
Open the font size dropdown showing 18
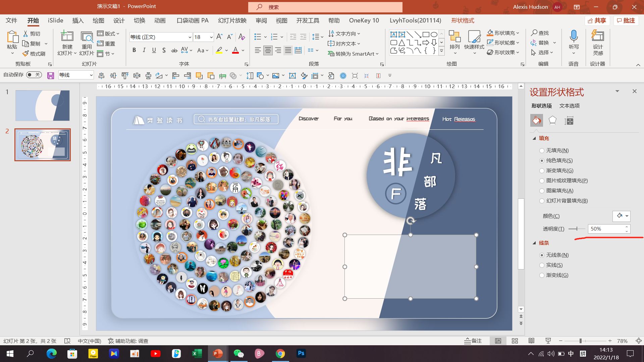[211, 37]
